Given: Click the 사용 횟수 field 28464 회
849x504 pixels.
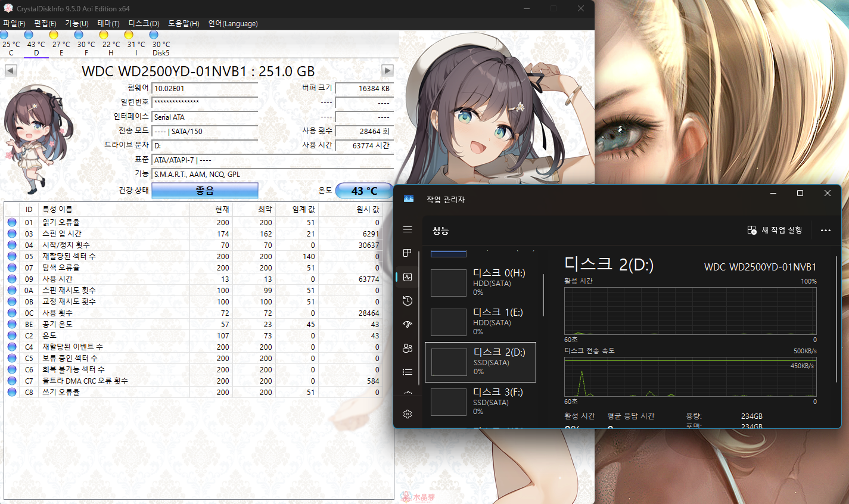Looking at the screenshot, I should tap(364, 131).
